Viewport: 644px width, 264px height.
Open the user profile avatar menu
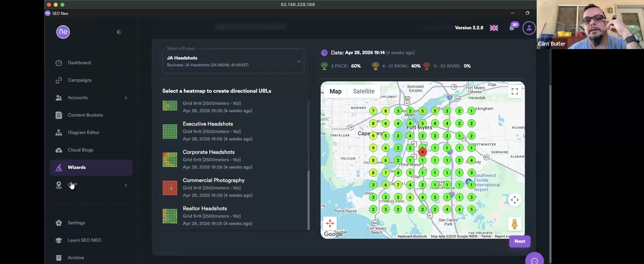(x=529, y=28)
